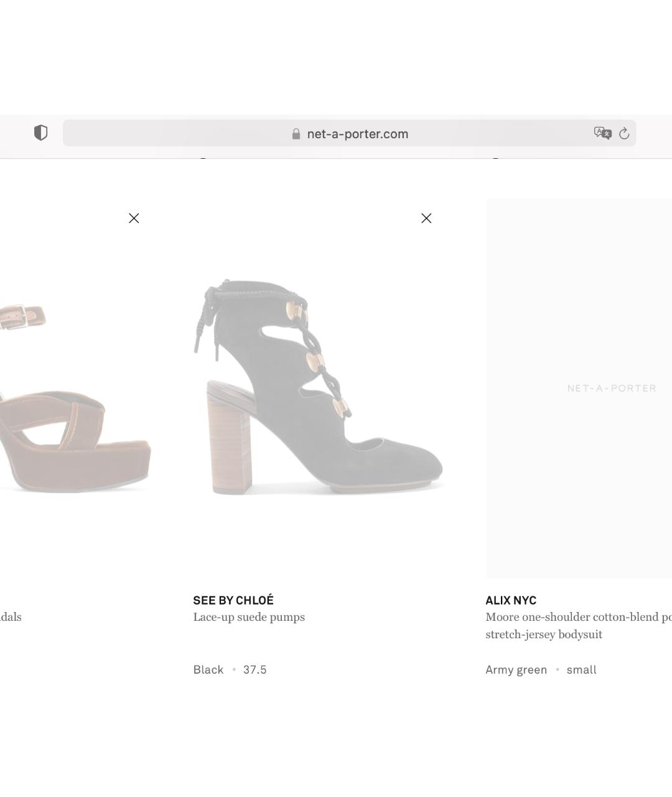This screenshot has height=797, width=672.
Task: Open the SEE BY CHLOÉ brand link
Action: click(x=233, y=600)
